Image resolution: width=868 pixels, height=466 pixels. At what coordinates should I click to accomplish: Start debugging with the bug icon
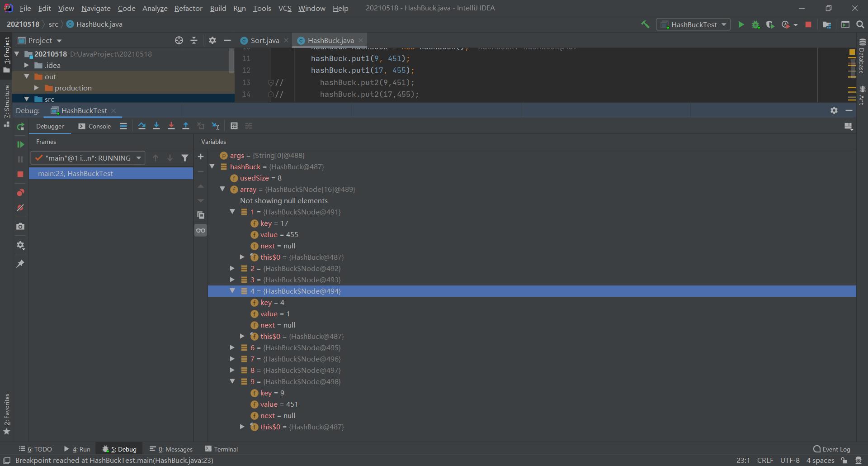pyautogui.click(x=755, y=24)
